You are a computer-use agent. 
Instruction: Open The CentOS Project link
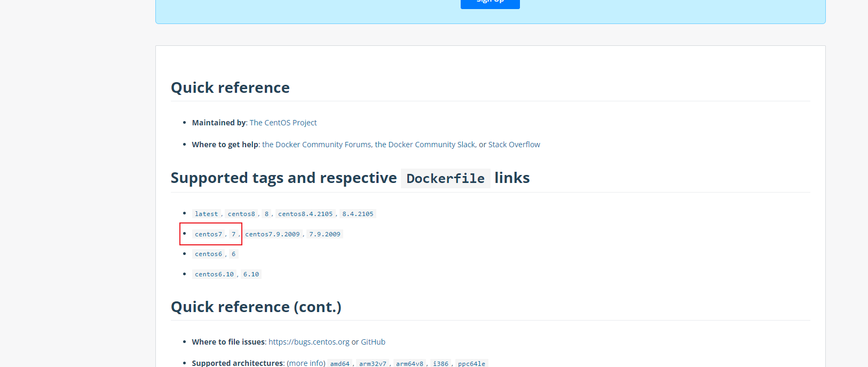283,123
